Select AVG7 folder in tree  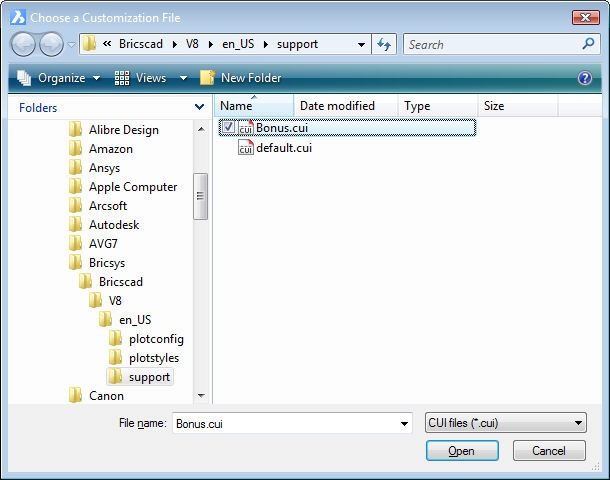pos(103,244)
